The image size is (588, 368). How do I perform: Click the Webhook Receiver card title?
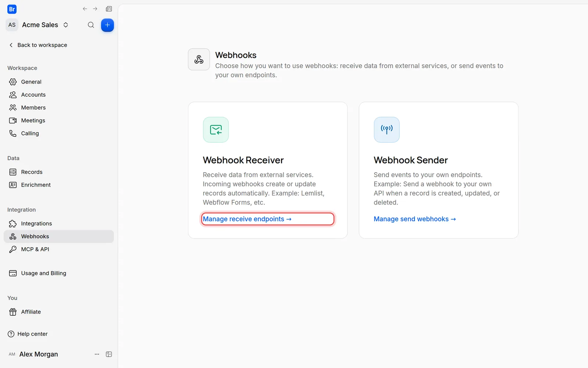coord(243,160)
